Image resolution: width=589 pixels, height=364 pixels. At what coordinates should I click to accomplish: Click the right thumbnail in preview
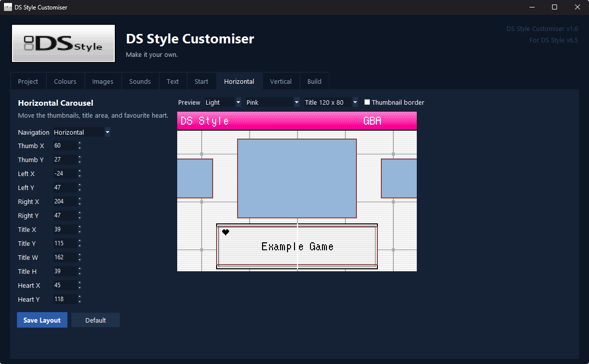pos(399,178)
